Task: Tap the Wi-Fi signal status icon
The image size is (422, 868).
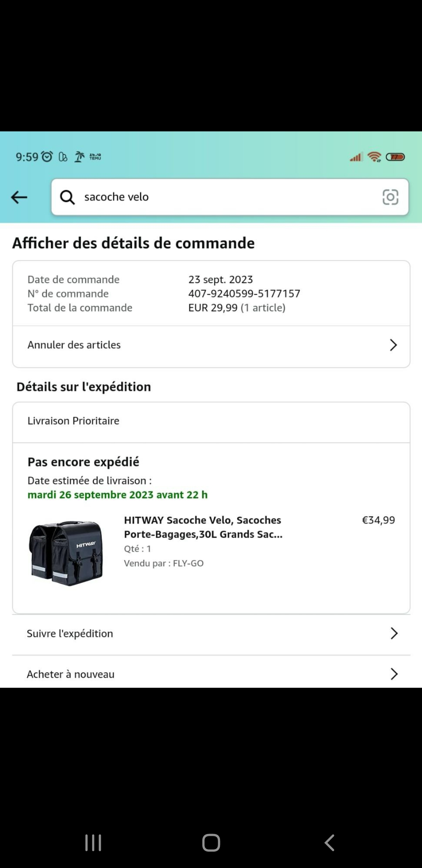Action: point(374,157)
